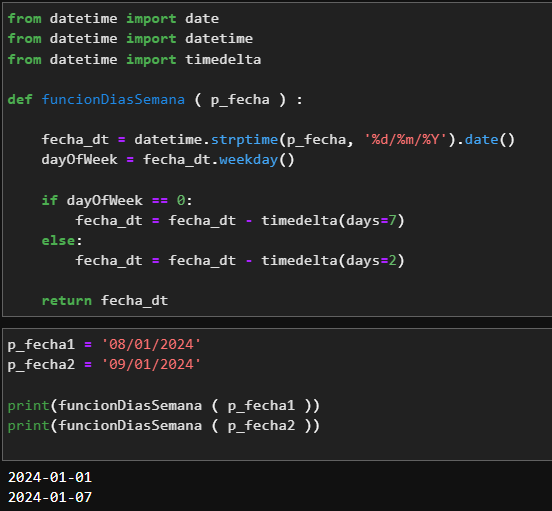Click the weekday() method call
This screenshot has width=552, height=511.
point(257,160)
